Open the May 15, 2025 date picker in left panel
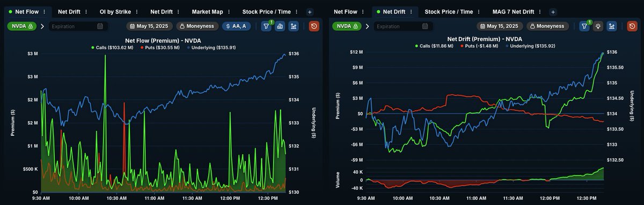 coord(150,26)
